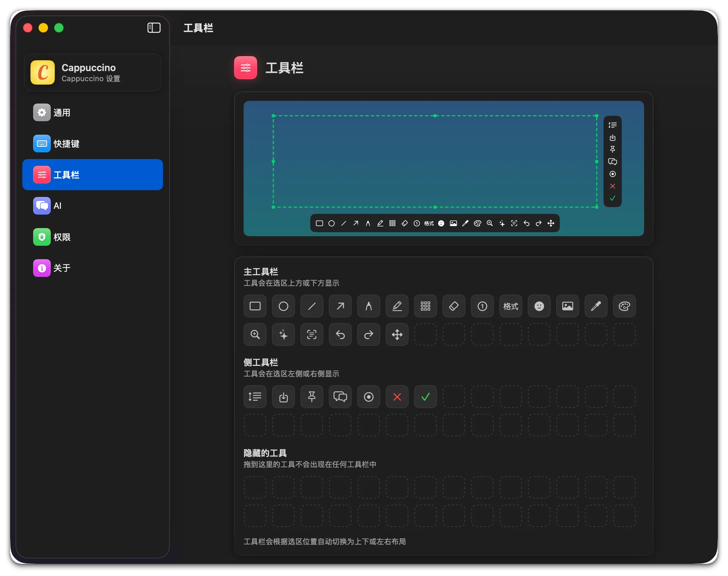
Task: Click the text 工具会在选区上方或下方显示
Action: pos(291,283)
